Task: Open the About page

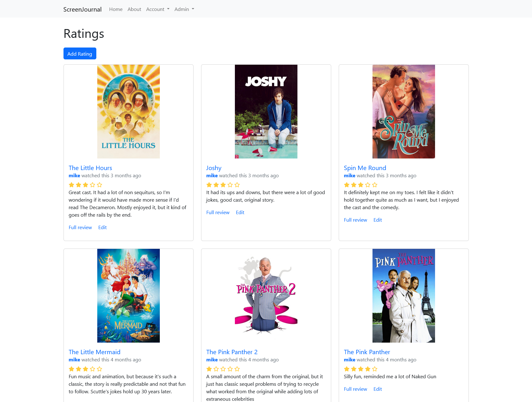Action: pyautogui.click(x=134, y=9)
